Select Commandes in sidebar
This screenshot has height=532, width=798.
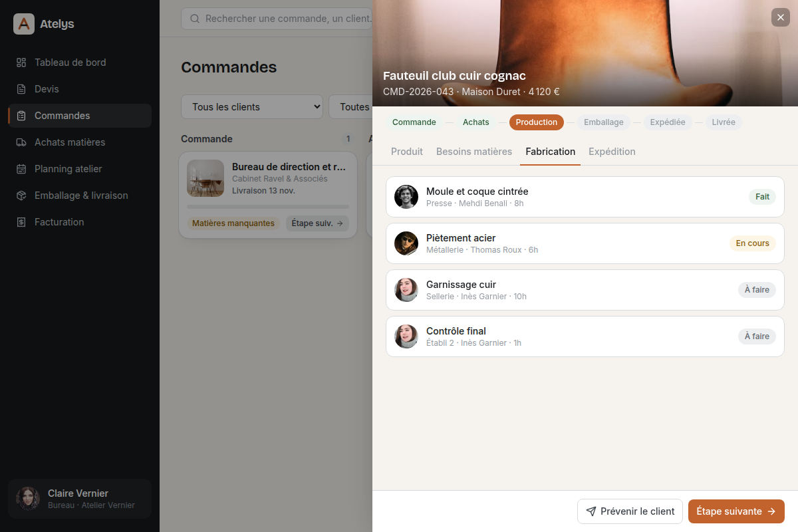tap(80, 116)
